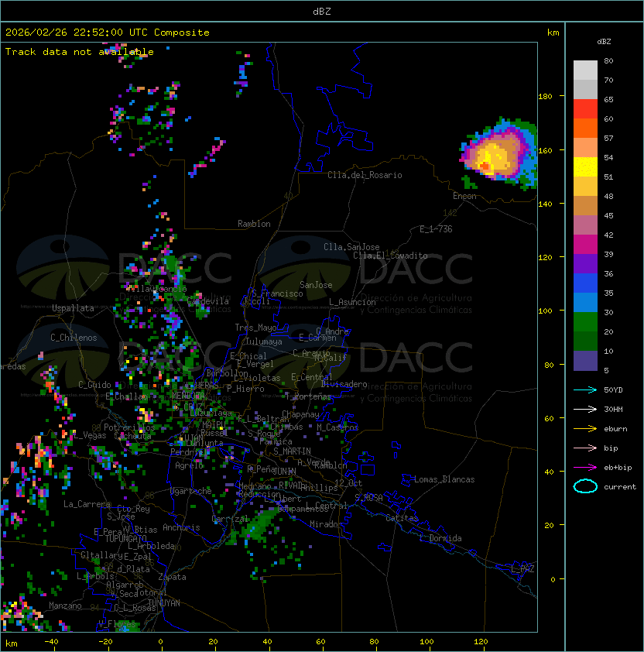Viewport: 644px width, 652px height.
Task: Click the 'L_Dormida' place label
Action: pyautogui.click(x=440, y=538)
